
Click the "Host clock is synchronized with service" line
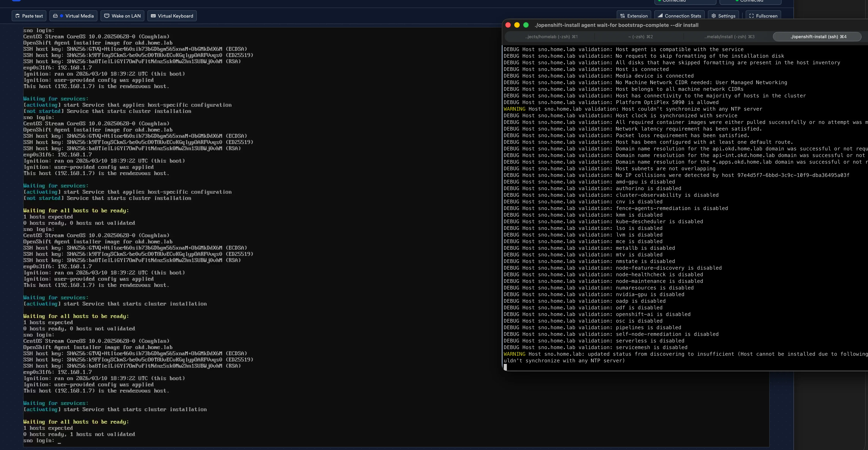[x=621, y=116]
